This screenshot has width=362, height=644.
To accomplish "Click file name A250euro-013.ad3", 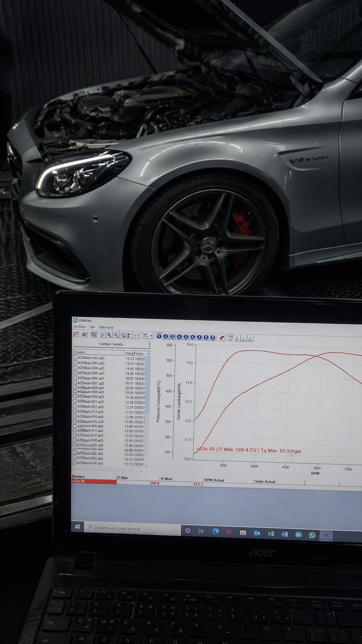I will coord(90,412).
